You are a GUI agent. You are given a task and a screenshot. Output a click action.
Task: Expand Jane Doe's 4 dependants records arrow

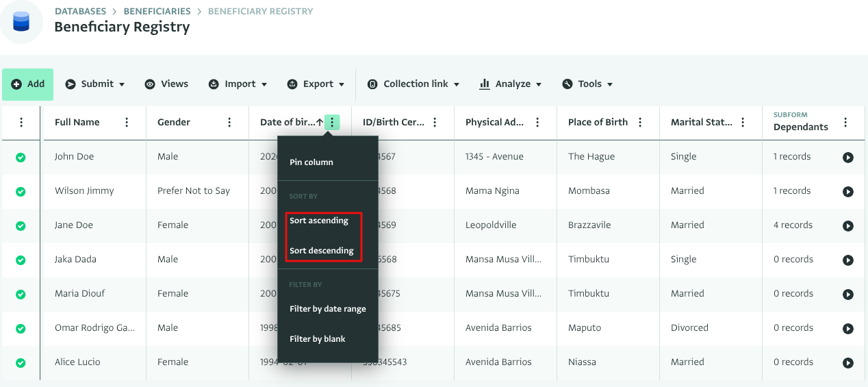pos(848,226)
